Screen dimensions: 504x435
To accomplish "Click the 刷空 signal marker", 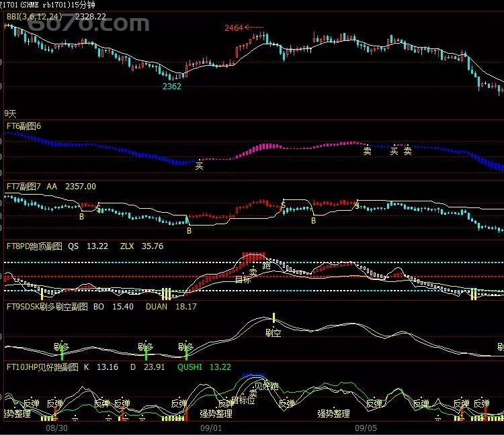I will click(274, 333).
